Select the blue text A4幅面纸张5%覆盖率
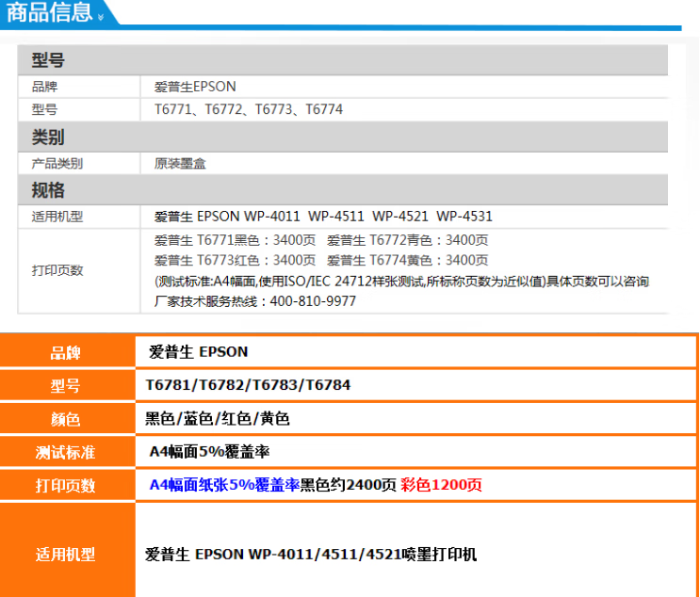The image size is (700, 597). click(x=224, y=485)
